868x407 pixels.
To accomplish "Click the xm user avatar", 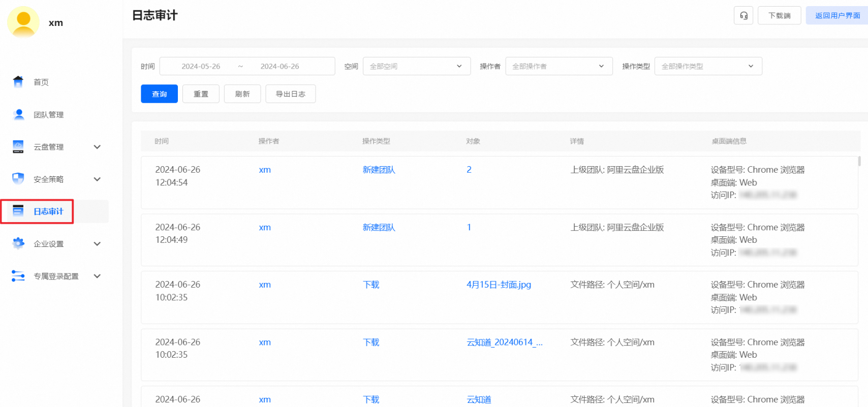I will [x=23, y=22].
